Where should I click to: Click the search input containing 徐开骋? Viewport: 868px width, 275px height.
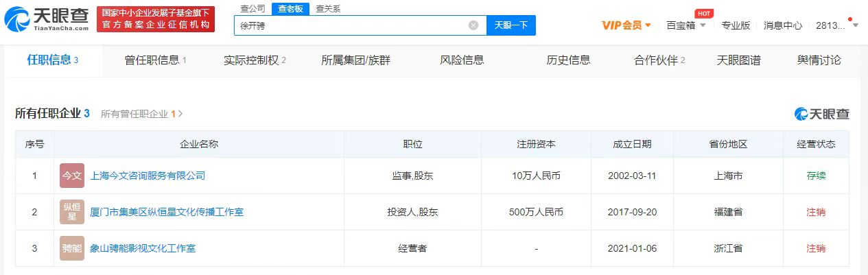pyautogui.click(x=350, y=25)
